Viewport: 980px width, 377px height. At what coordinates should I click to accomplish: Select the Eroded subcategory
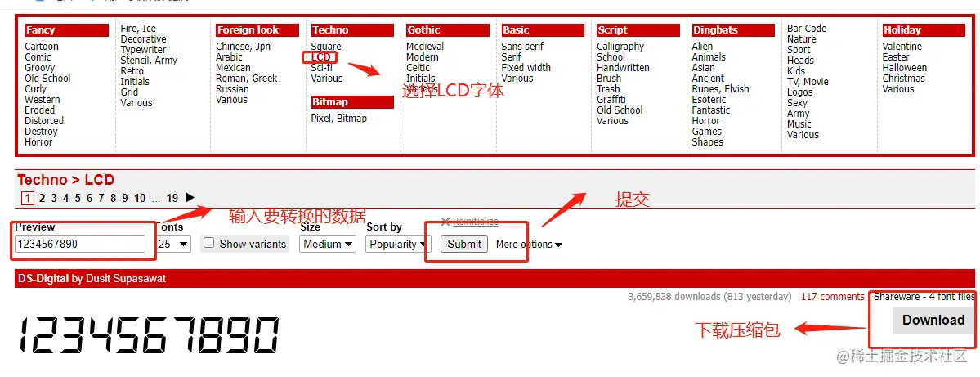tap(39, 110)
